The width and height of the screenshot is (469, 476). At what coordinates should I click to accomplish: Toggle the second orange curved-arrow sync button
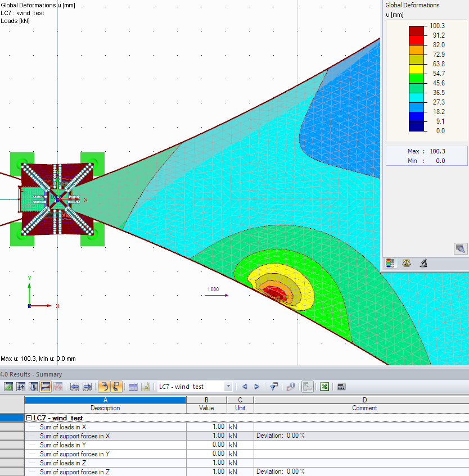click(116, 387)
